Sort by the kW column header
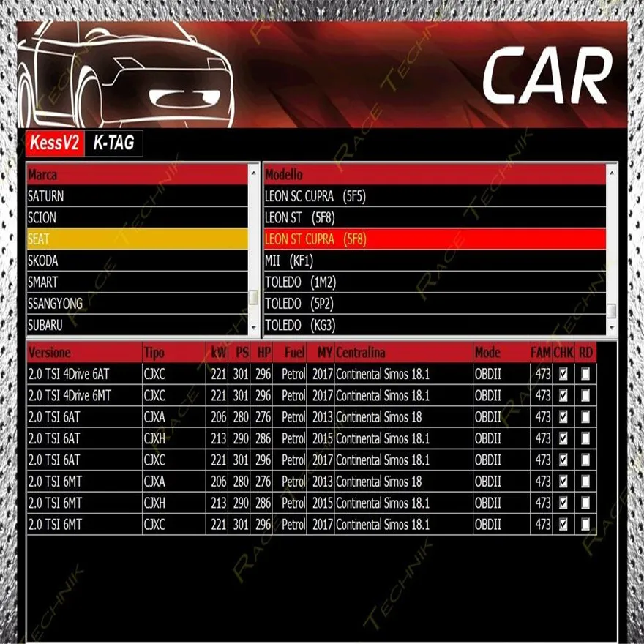Image resolution: width=644 pixels, height=644 pixels. tap(217, 353)
